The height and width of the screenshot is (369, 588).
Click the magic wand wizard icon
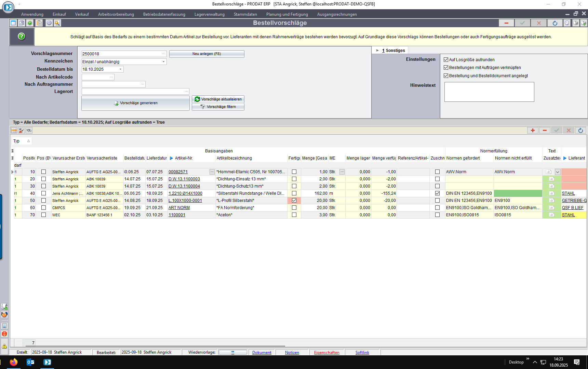(x=57, y=23)
